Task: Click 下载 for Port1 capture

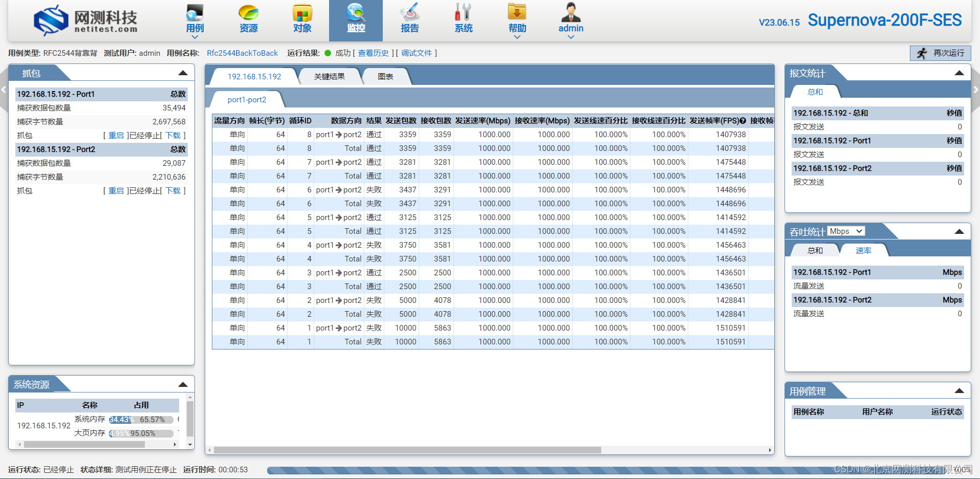Action: [x=173, y=136]
